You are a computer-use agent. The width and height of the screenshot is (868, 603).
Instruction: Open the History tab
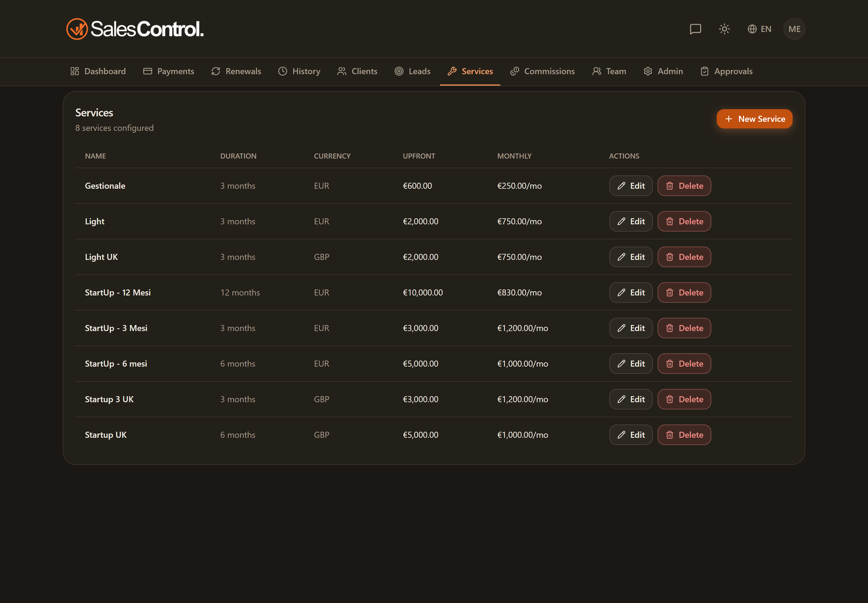[x=299, y=71]
